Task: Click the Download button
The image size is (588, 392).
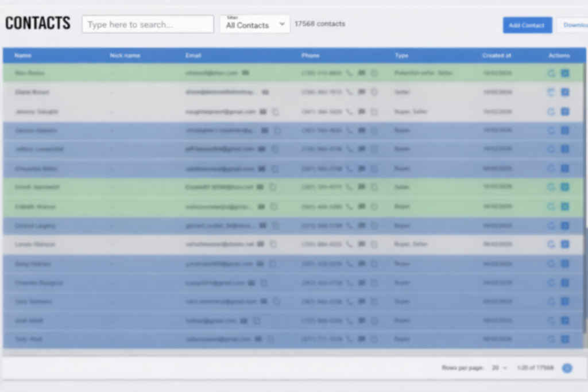Action: [x=573, y=25]
